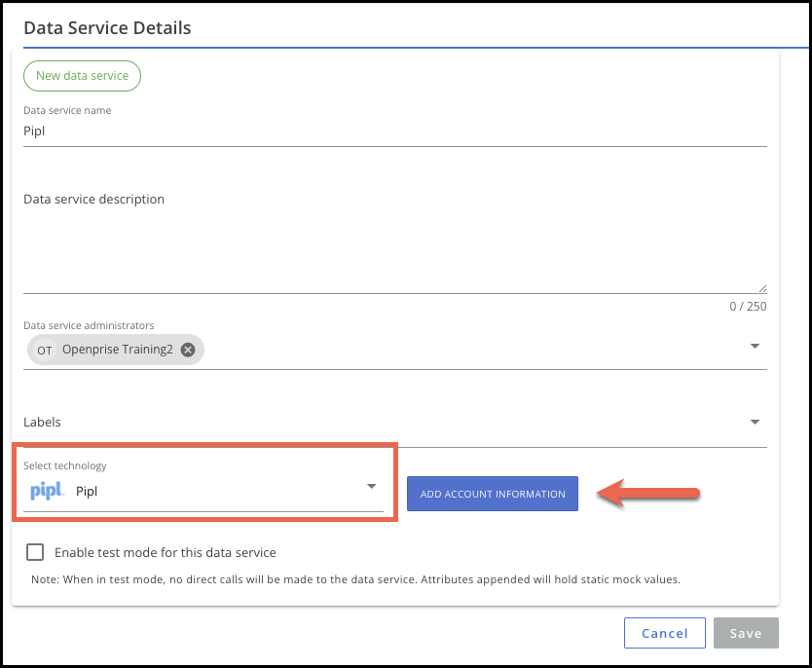Expand the Data service administrators dropdown

pos(755,346)
